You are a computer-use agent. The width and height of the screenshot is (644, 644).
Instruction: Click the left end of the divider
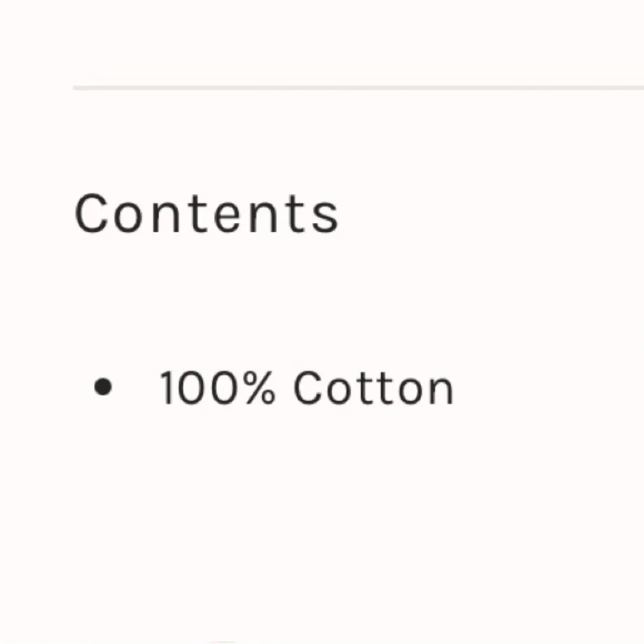[78, 88]
